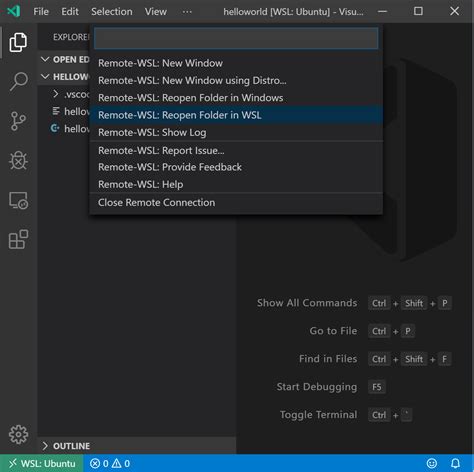Image resolution: width=474 pixels, height=472 pixels.
Task: Select Remote-WSL: Report Issue...
Action: point(236,150)
